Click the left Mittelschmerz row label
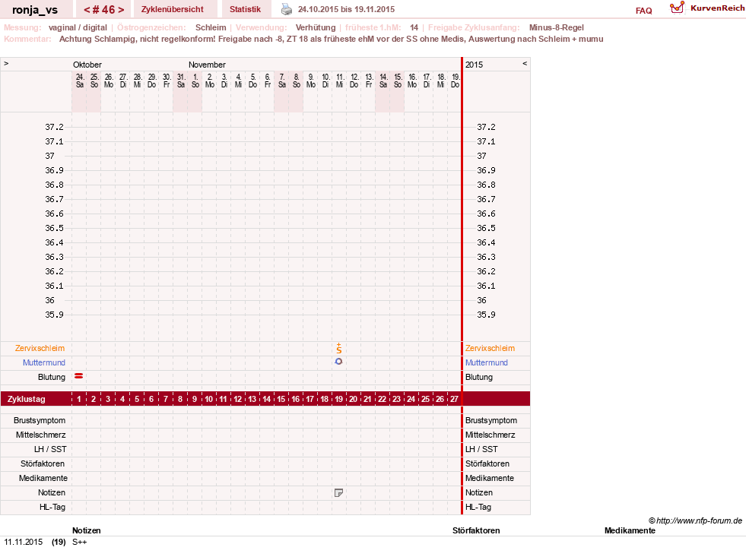The width and height of the screenshot is (746, 560). pyautogui.click(x=40, y=435)
